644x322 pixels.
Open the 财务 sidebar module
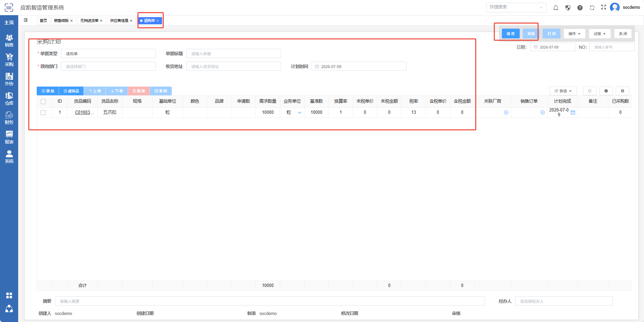9,118
